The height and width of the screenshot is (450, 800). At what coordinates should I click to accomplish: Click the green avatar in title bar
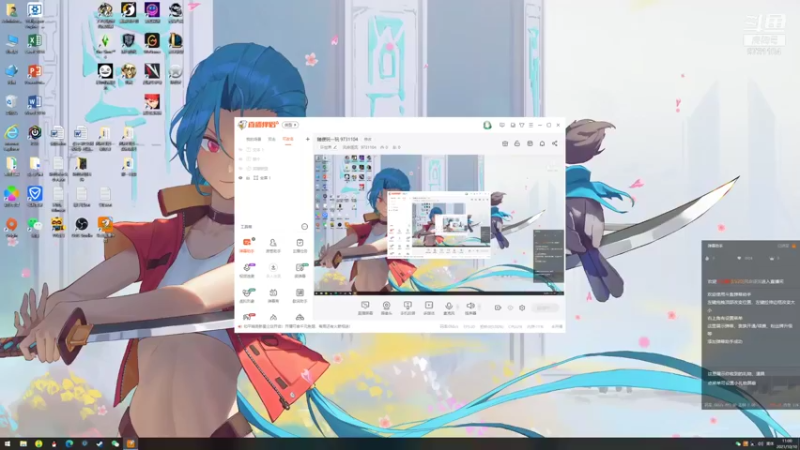tap(487, 125)
